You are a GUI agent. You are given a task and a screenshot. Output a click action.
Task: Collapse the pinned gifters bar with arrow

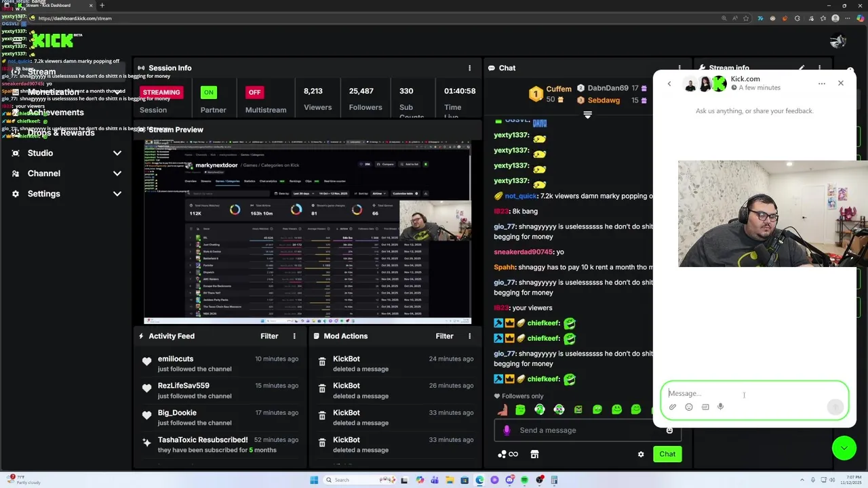[587, 115]
